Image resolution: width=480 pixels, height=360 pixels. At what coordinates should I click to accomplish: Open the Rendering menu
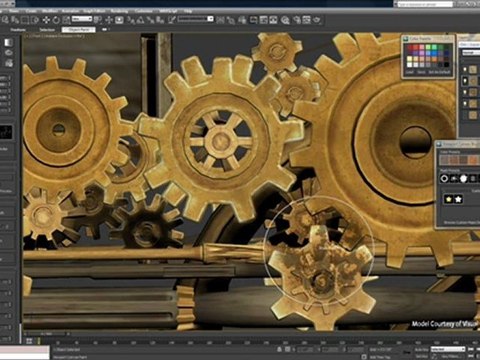coord(119,11)
